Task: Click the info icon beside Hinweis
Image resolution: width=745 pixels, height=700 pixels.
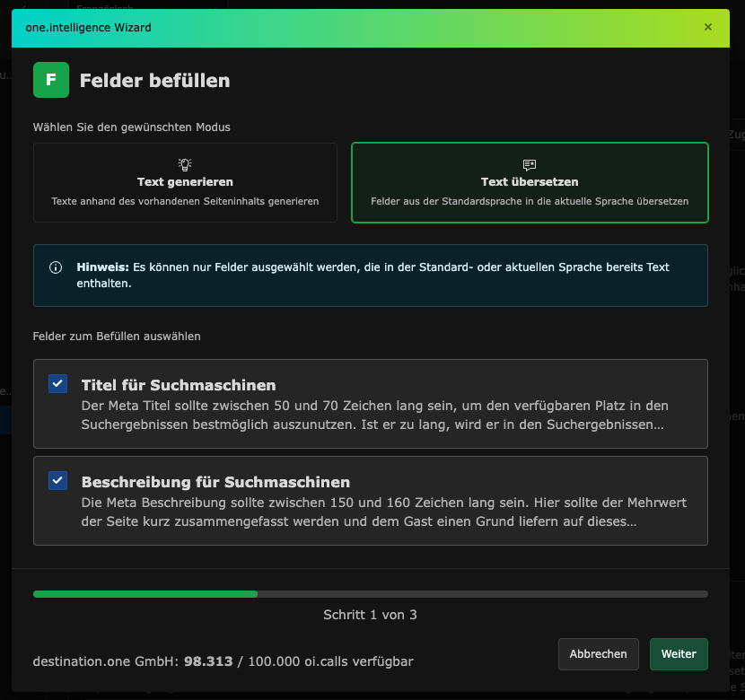Action: (56, 267)
